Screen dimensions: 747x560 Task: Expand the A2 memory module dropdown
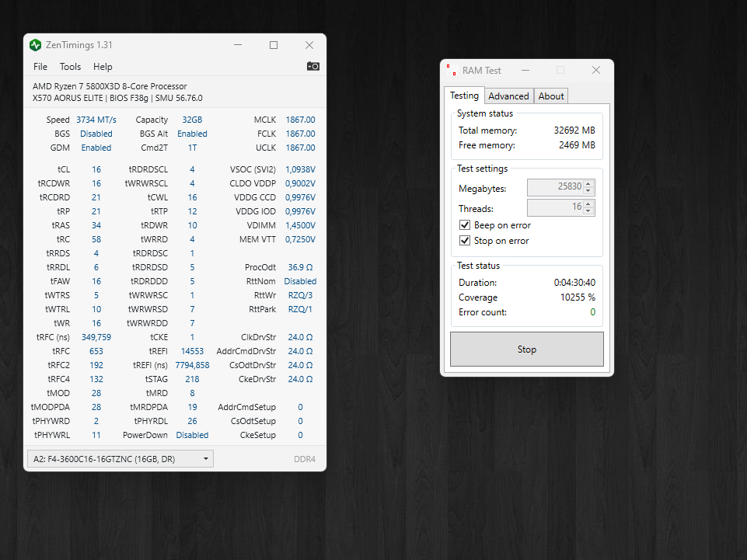(x=120, y=459)
